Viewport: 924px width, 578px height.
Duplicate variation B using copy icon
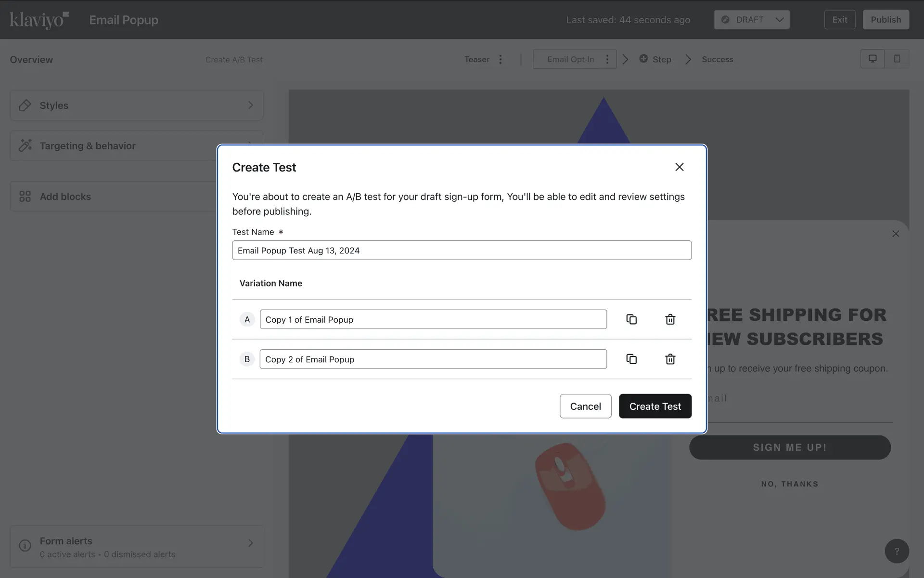631,359
